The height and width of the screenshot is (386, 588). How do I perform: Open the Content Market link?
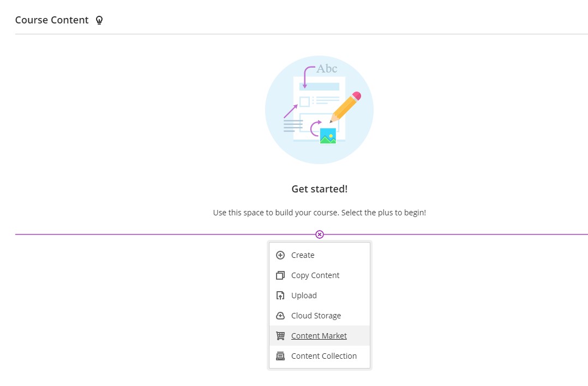point(320,336)
